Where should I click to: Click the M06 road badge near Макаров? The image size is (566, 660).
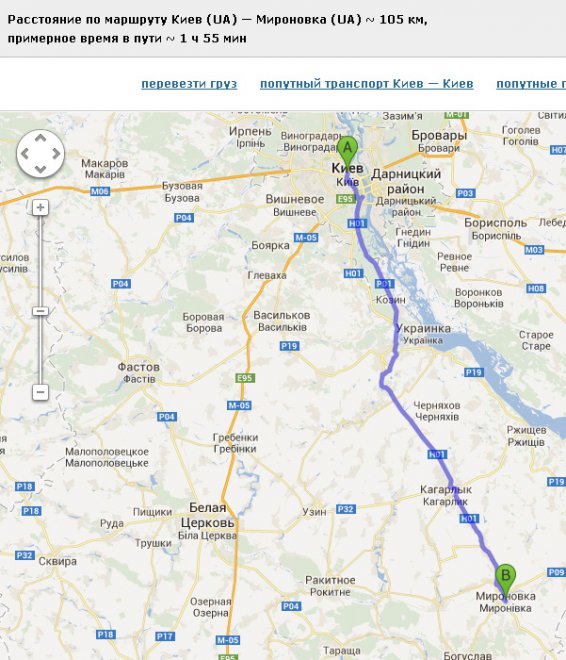coord(100,192)
